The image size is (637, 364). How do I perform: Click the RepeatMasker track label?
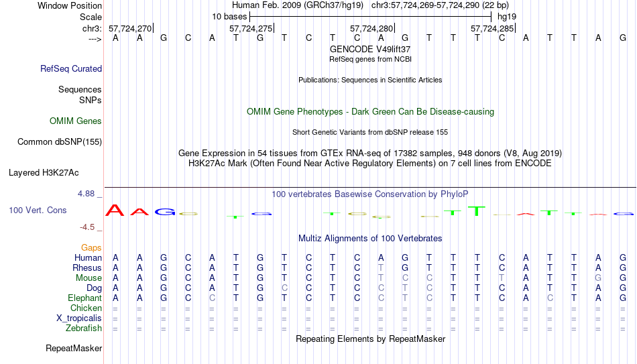click(74, 349)
